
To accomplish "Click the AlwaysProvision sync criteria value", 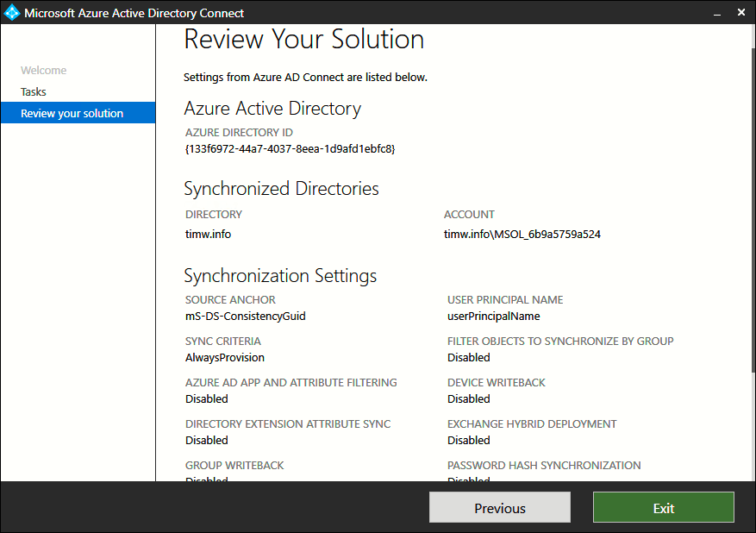I will [x=224, y=357].
